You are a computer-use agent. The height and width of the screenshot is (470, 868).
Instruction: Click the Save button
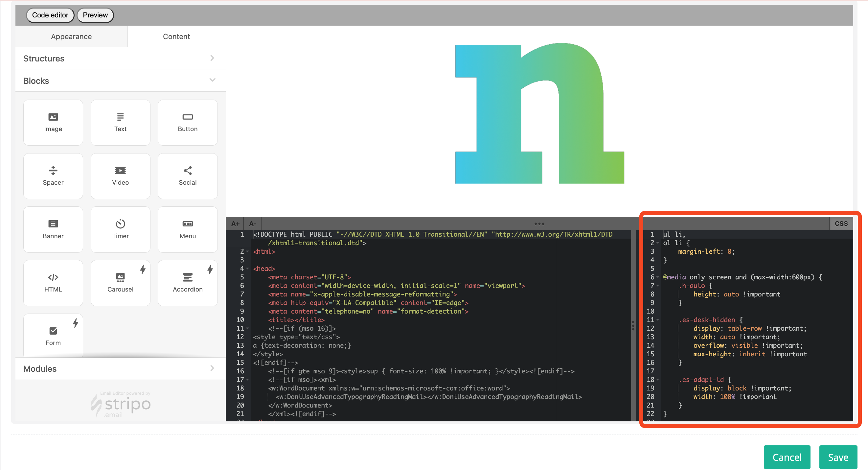(x=838, y=457)
